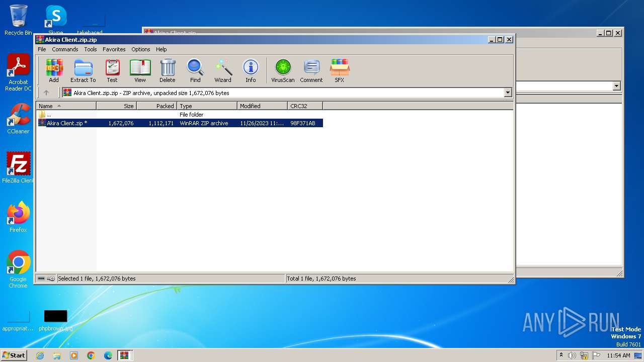Open File Explorer taskbar icon

click(x=57, y=355)
